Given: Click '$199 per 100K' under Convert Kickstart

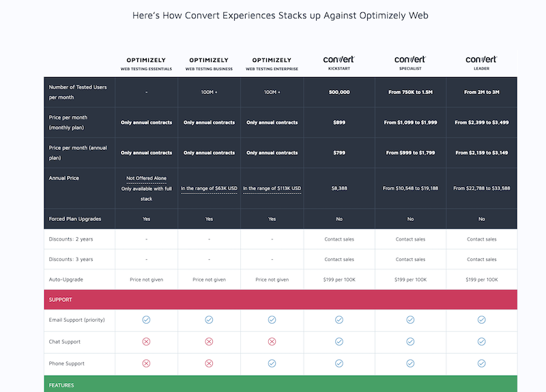Looking at the screenshot, I should click(339, 280).
